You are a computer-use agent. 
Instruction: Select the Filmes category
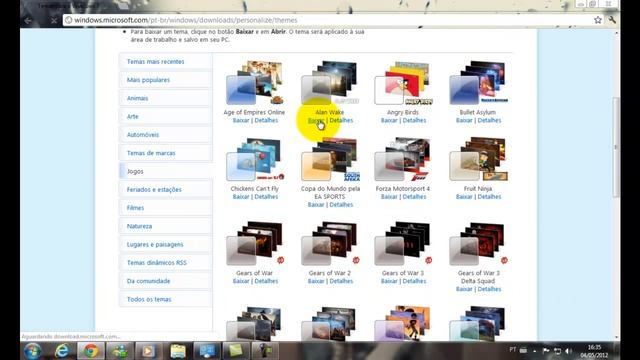click(x=136, y=208)
